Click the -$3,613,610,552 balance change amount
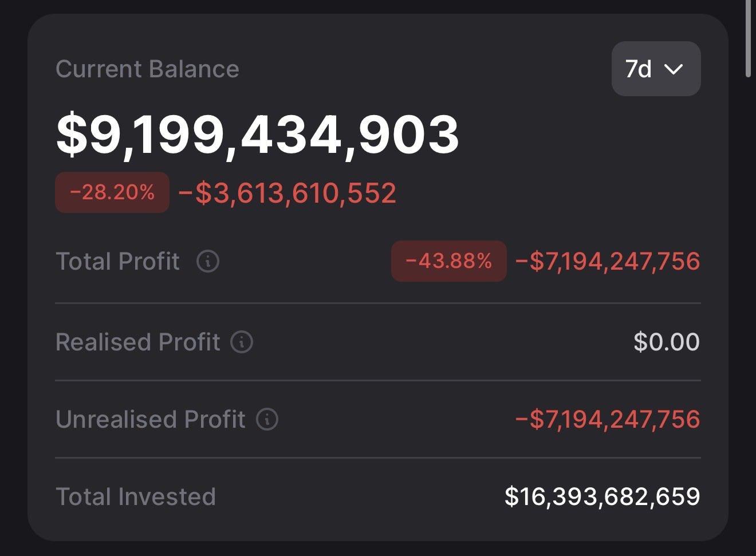This screenshot has height=556, width=756. pyautogui.click(x=287, y=193)
